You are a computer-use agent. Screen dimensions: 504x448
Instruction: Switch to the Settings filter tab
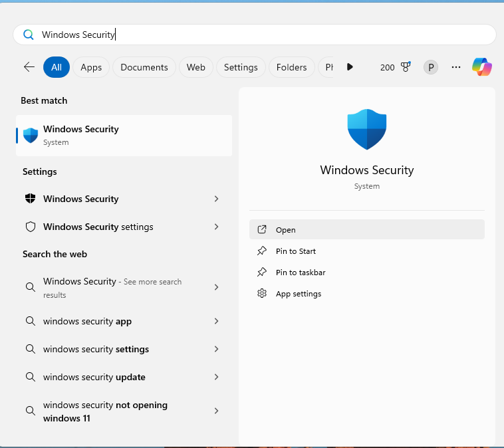pos(241,67)
